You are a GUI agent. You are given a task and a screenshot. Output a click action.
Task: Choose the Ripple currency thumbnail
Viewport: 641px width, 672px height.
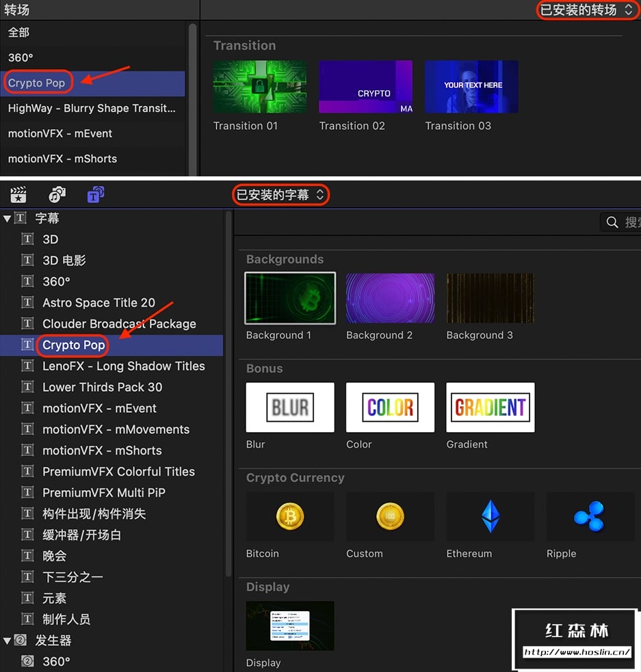pyautogui.click(x=590, y=516)
